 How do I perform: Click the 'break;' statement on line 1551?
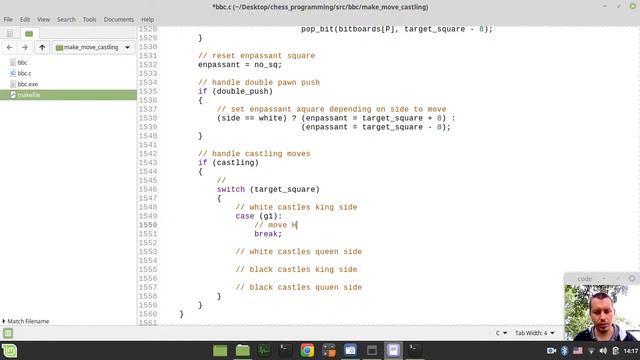(x=268, y=234)
